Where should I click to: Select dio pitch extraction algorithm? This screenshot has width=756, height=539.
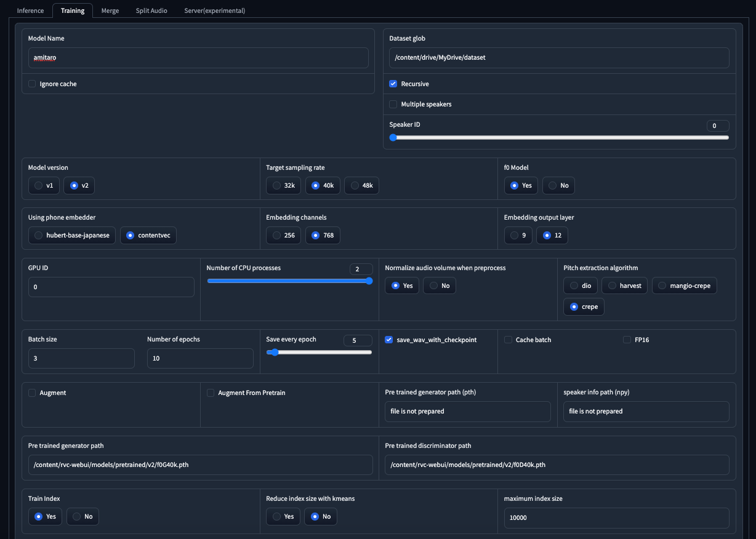(x=581, y=285)
